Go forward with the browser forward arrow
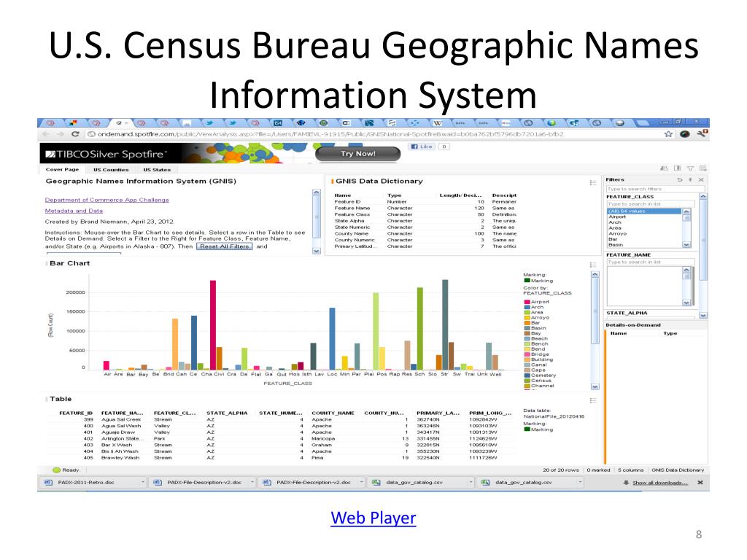The width and height of the screenshot is (747, 560). pos(61,134)
